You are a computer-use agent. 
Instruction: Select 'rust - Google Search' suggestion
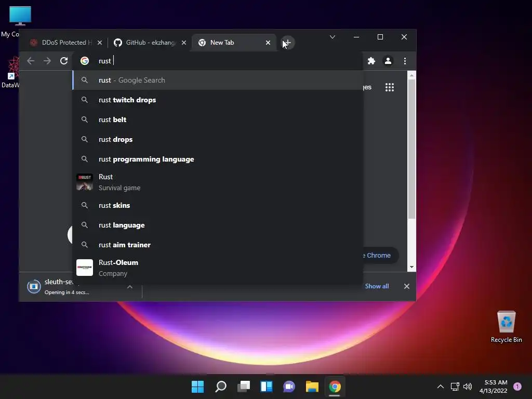pyautogui.click(x=218, y=80)
